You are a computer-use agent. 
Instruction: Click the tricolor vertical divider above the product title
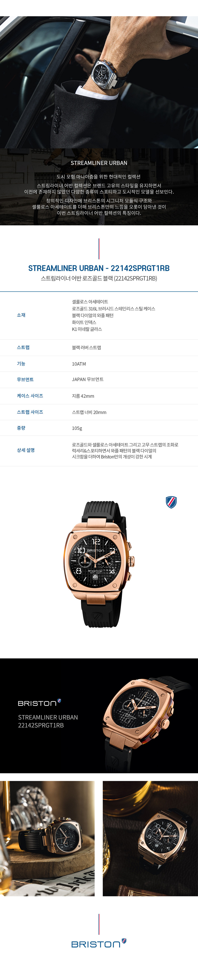[x=99, y=249]
